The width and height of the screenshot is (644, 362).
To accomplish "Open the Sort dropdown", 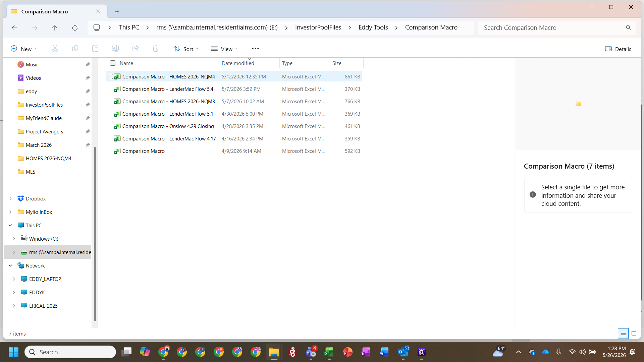I will [x=186, y=49].
